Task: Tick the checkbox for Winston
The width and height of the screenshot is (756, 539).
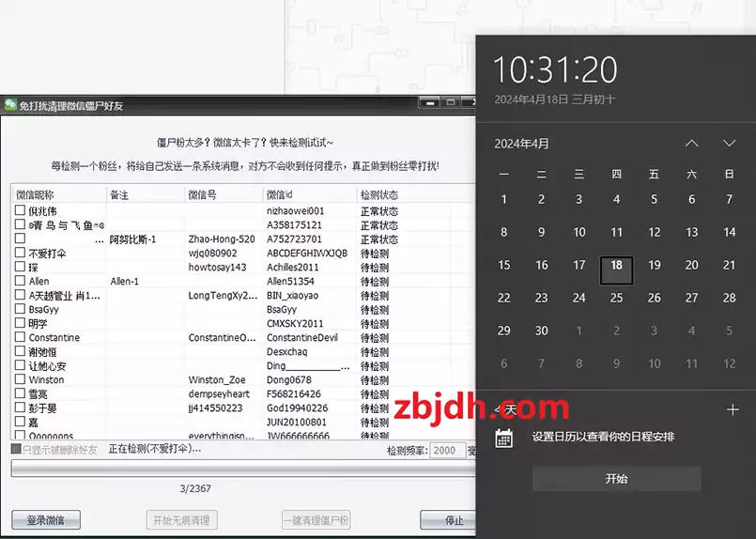Action: click(20, 379)
